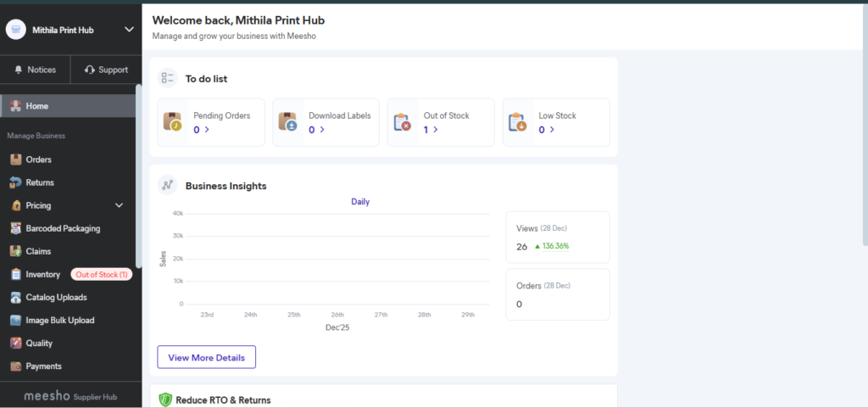This screenshot has height=408, width=868.
Task: Click the 28th label on the chart axis
Action: point(424,315)
